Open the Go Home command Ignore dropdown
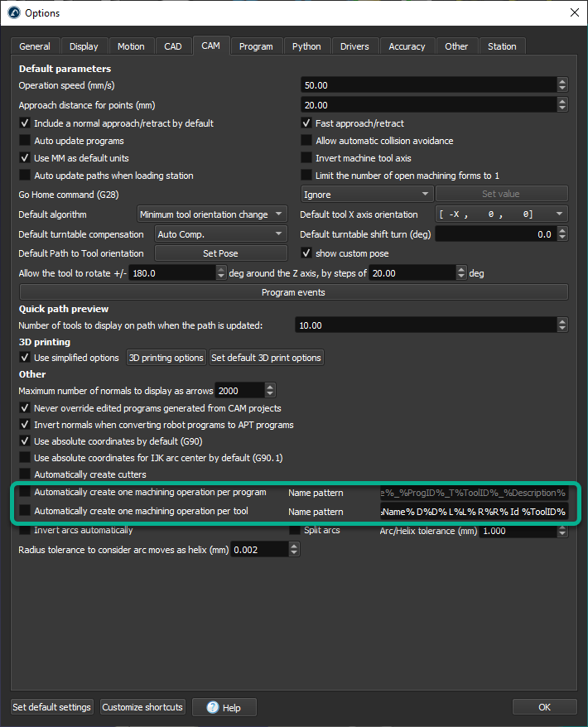This screenshot has width=588, height=727. [x=367, y=195]
